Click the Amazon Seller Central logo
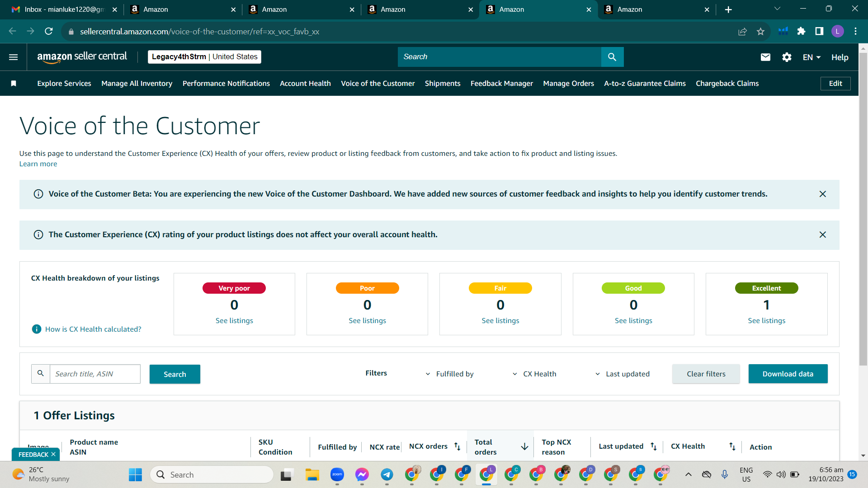The image size is (868, 488). (x=82, y=57)
